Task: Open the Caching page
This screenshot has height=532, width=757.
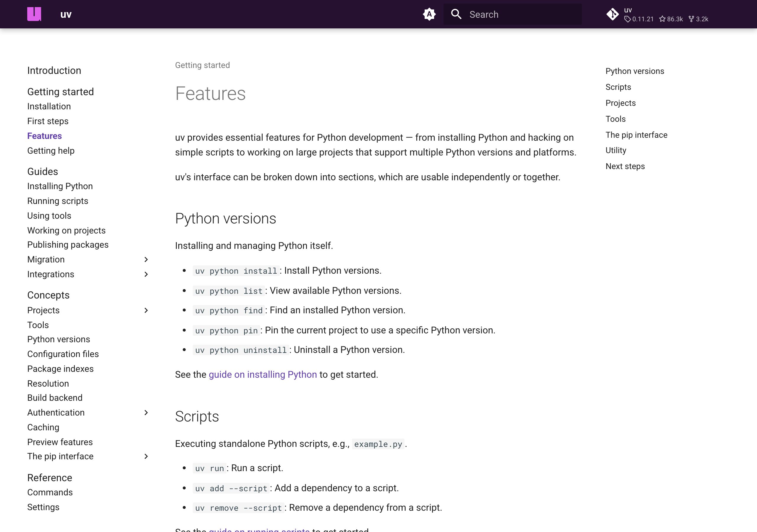Action: pos(43,427)
